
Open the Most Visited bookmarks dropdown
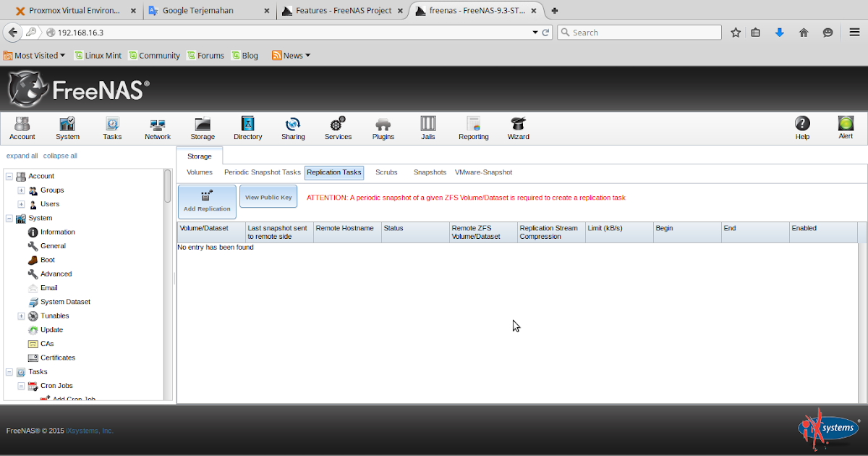tap(34, 55)
